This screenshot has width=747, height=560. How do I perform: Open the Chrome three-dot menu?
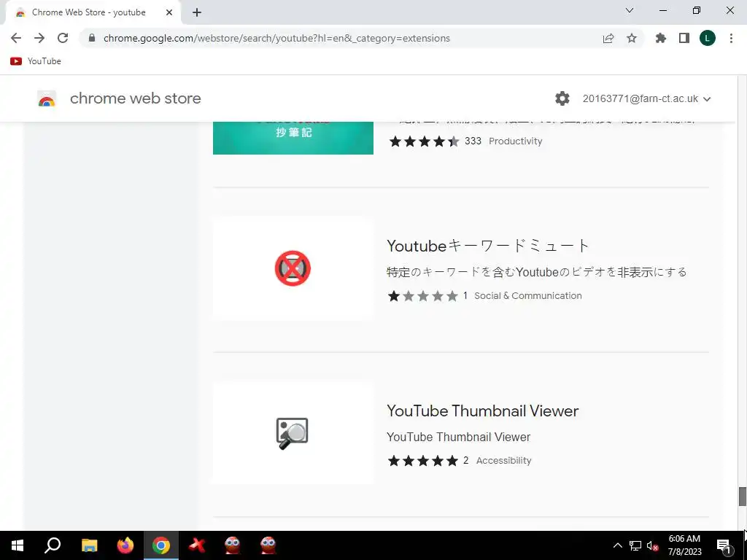(x=731, y=38)
